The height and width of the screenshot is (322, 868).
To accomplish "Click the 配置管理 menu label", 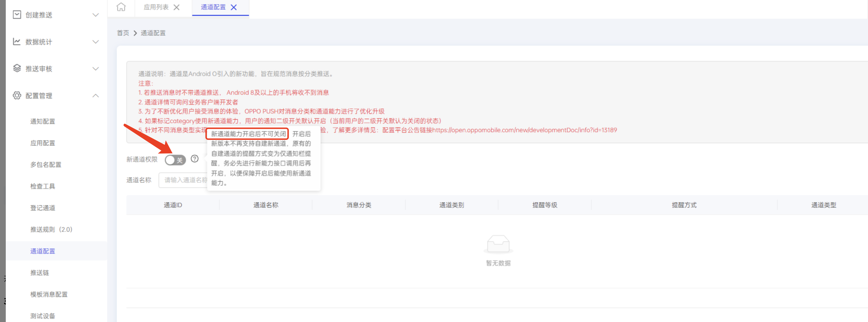I will [39, 96].
